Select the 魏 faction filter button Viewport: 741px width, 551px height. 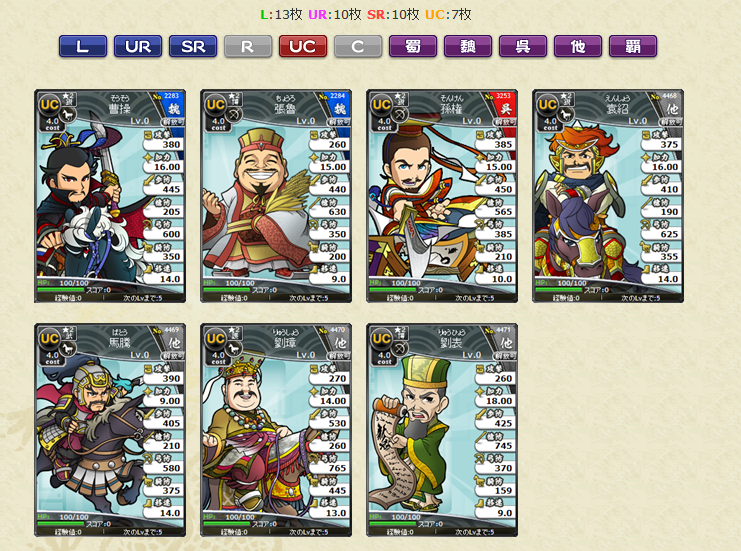click(468, 46)
